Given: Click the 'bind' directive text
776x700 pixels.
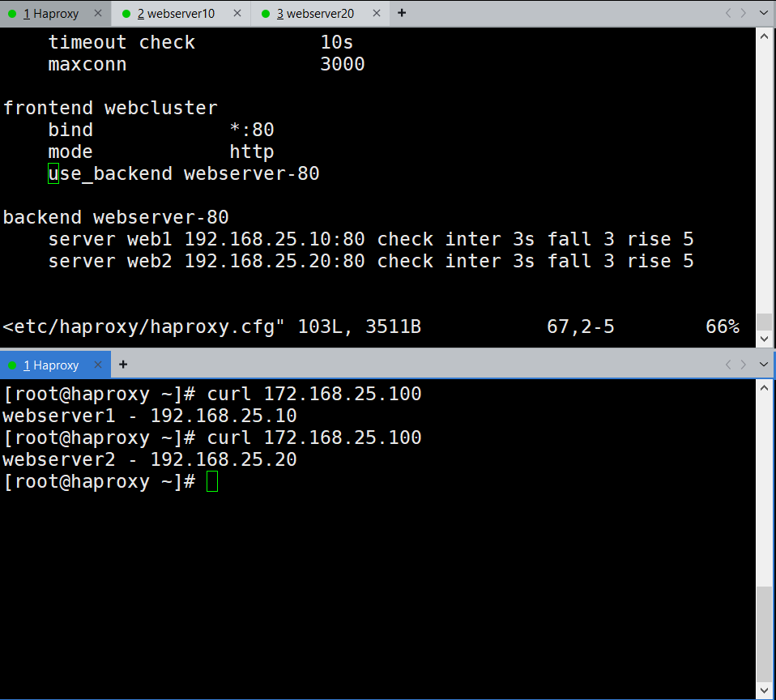Looking at the screenshot, I should click(x=70, y=130).
